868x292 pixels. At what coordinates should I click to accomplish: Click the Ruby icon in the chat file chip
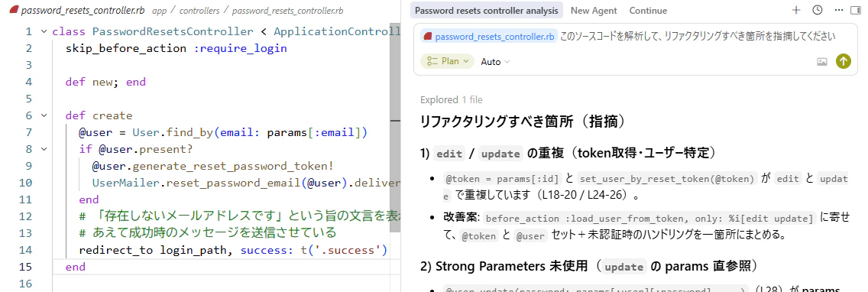[x=427, y=37]
